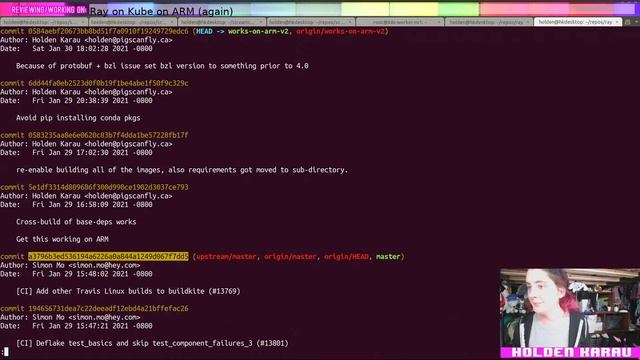
Task: Click the re-enable building all images message
Action: [182, 169]
